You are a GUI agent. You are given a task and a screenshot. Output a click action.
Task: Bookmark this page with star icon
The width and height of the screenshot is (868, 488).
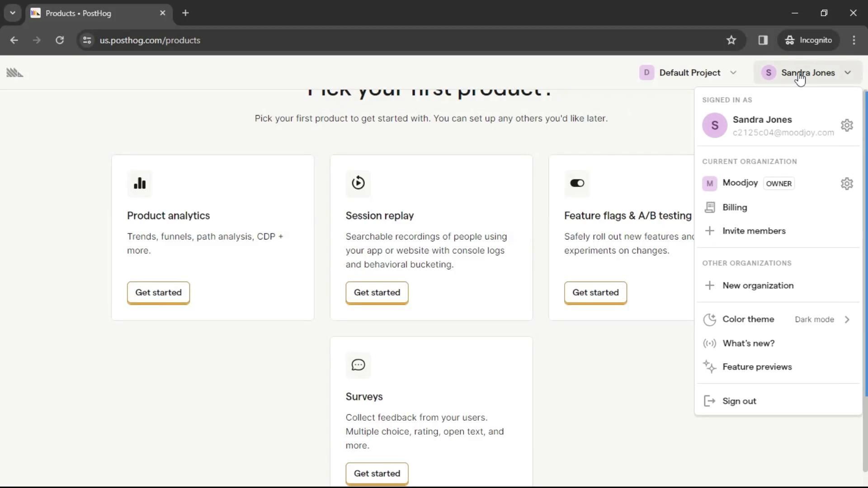(x=731, y=40)
